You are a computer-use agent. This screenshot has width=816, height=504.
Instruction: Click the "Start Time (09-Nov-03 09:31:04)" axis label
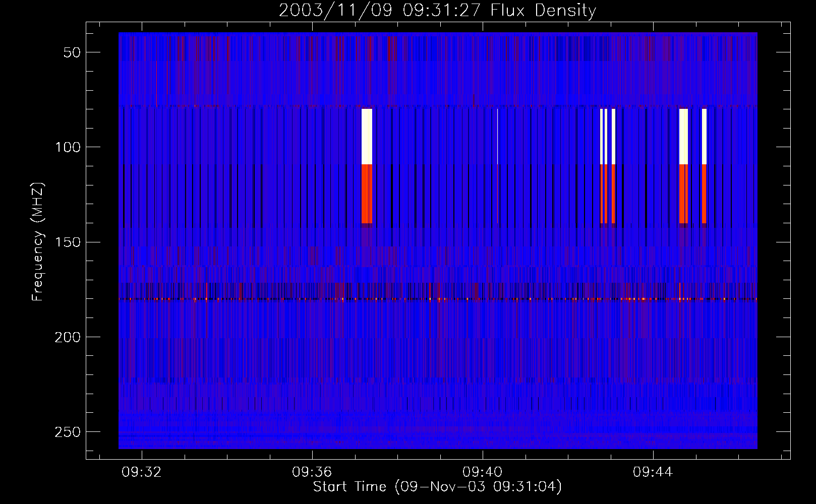[x=437, y=487]
